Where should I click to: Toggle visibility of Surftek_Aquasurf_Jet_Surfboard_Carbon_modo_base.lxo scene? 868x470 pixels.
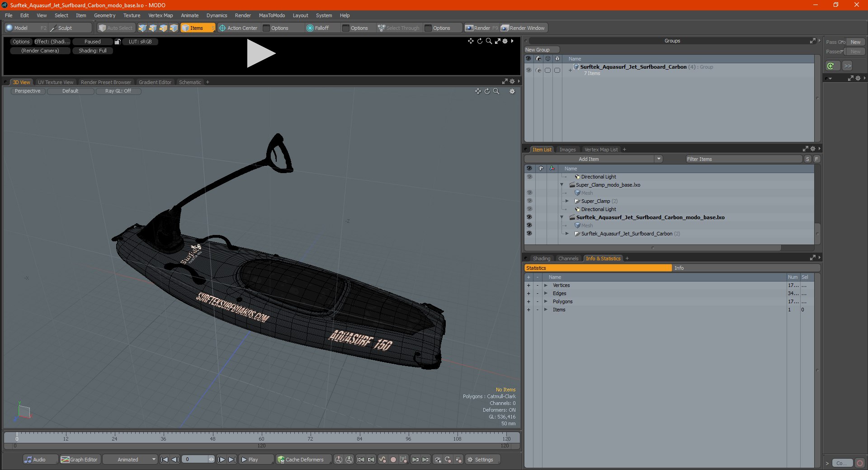click(x=529, y=217)
